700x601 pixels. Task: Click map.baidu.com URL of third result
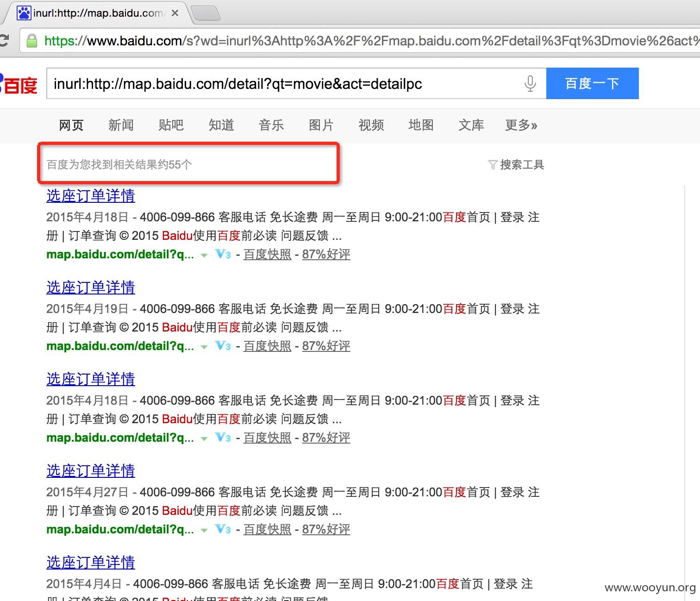[x=120, y=438]
